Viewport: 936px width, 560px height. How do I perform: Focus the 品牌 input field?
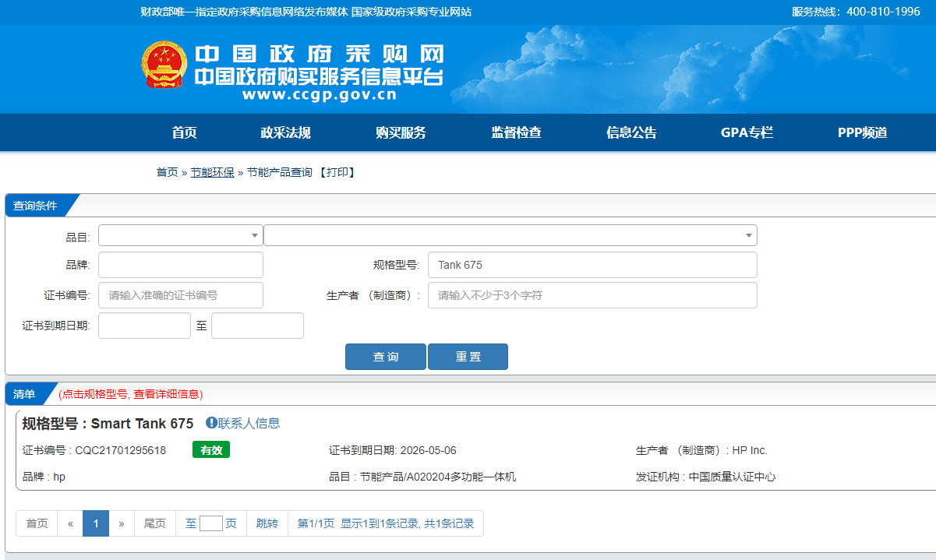coord(181,265)
